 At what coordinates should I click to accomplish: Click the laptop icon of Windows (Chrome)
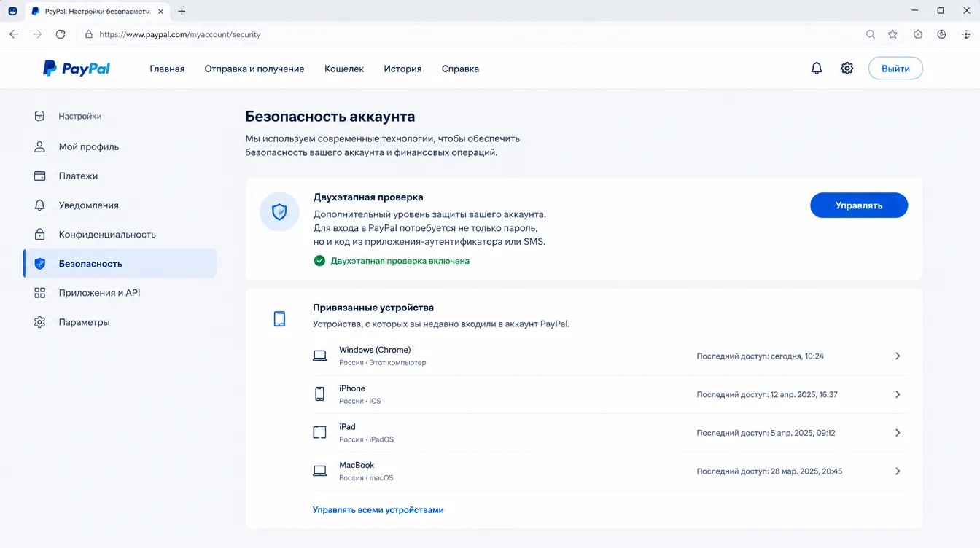(319, 356)
